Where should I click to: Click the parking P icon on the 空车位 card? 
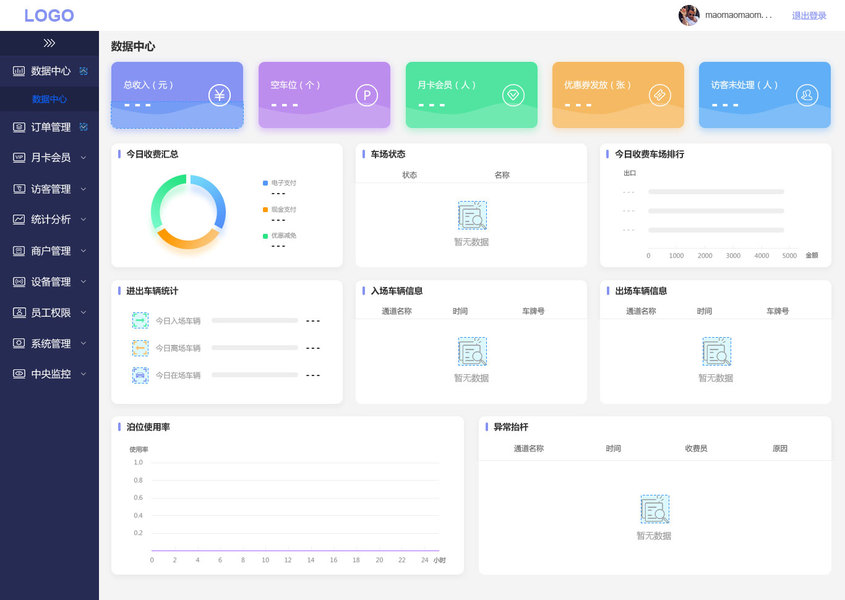[x=366, y=95]
